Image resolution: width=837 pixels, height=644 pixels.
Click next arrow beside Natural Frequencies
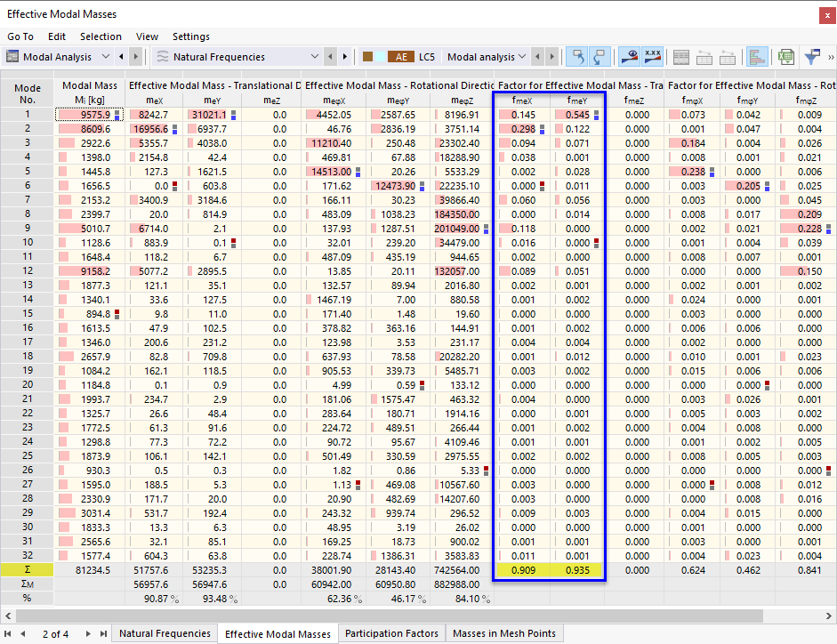345,57
